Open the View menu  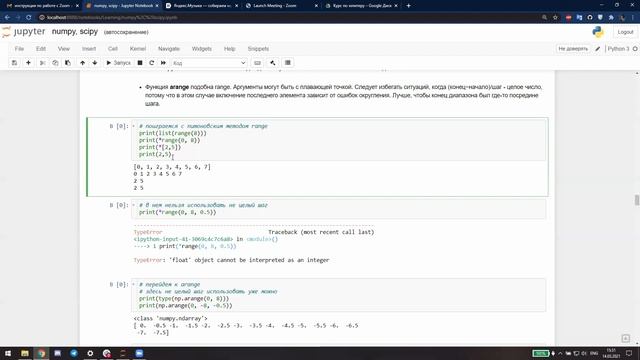pos(64,49)
